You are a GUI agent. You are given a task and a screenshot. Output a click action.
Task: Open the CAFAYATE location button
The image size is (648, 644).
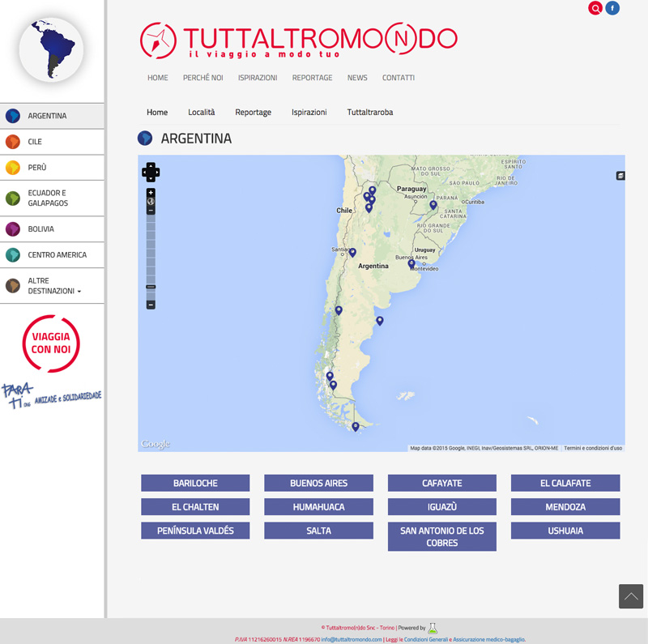click(441, 483)
